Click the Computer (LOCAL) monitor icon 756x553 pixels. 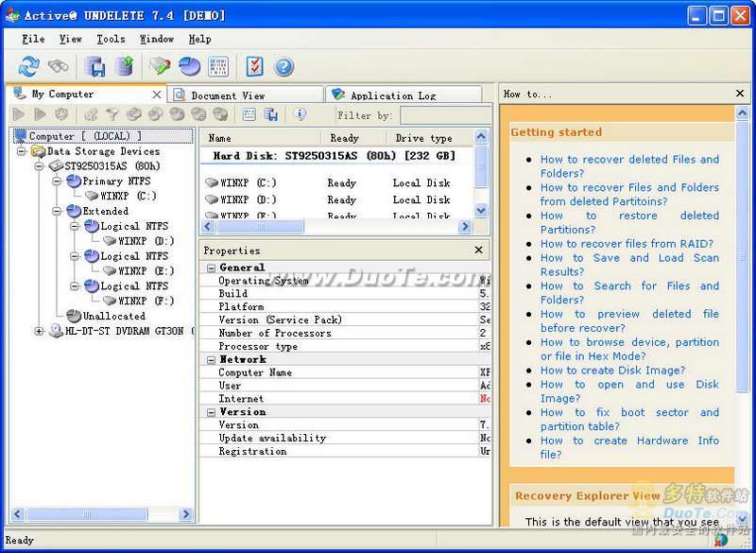(20, 136)
